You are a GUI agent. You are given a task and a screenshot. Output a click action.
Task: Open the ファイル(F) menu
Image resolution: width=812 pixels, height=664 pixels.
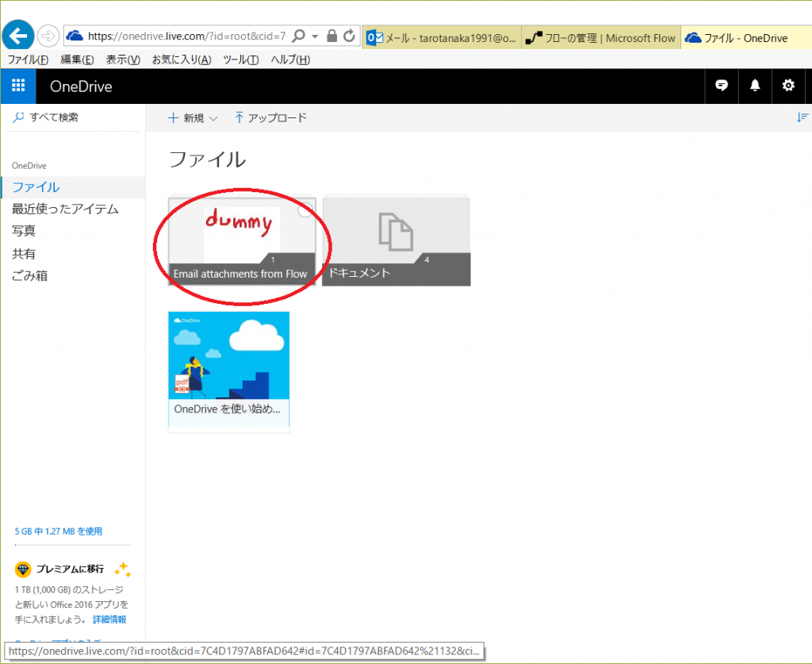(x=28, y=59)
